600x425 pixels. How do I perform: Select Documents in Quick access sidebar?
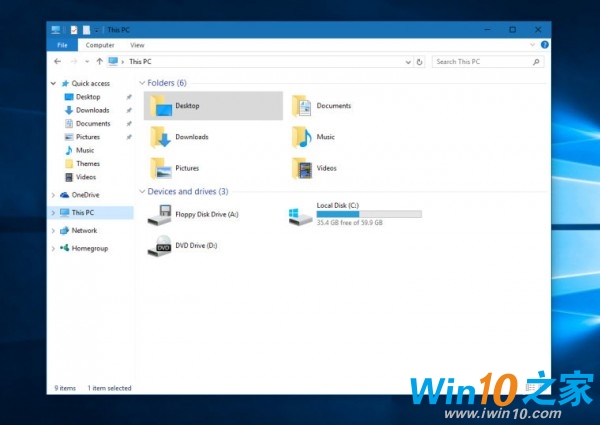93,124
